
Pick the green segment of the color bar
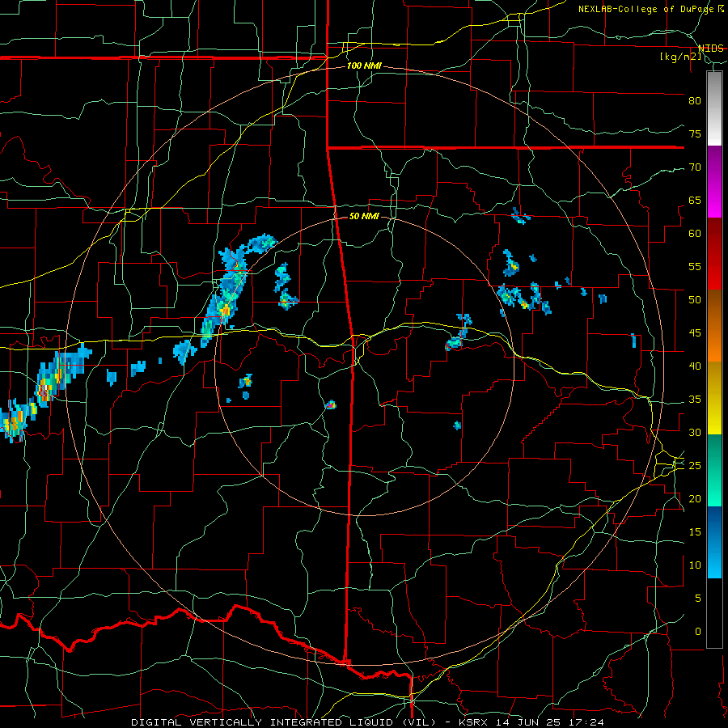pos(714,470)
